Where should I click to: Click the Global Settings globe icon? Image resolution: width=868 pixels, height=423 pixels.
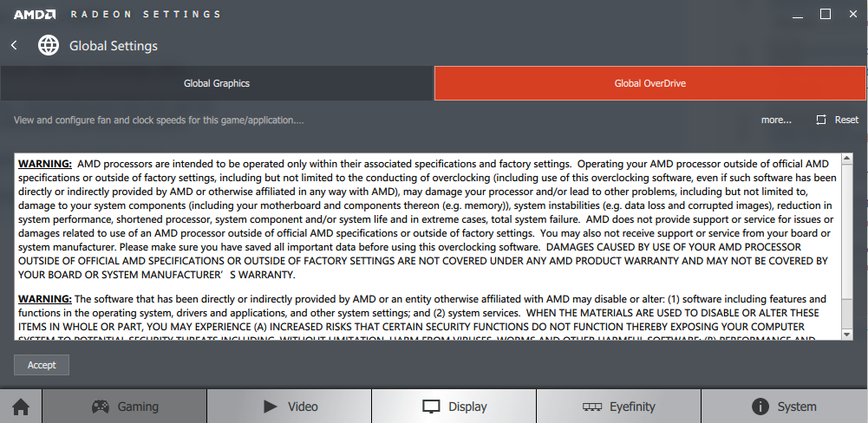pos(49,45)
